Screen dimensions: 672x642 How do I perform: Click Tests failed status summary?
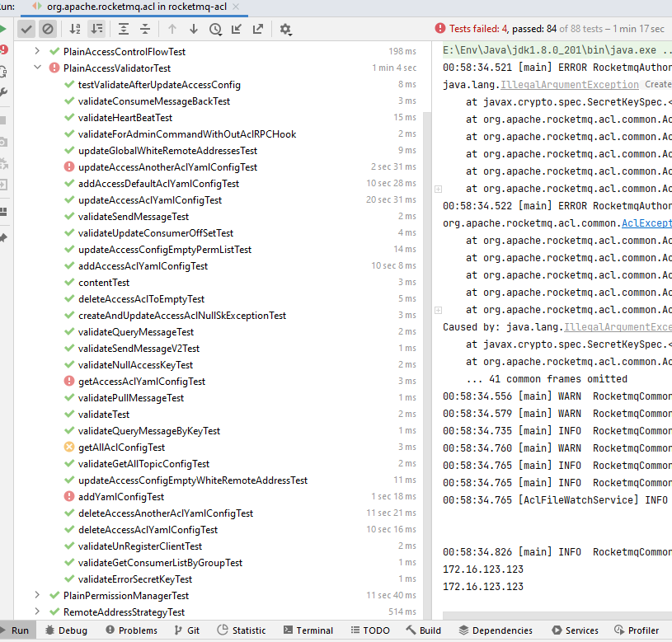[x=549, y=29]
